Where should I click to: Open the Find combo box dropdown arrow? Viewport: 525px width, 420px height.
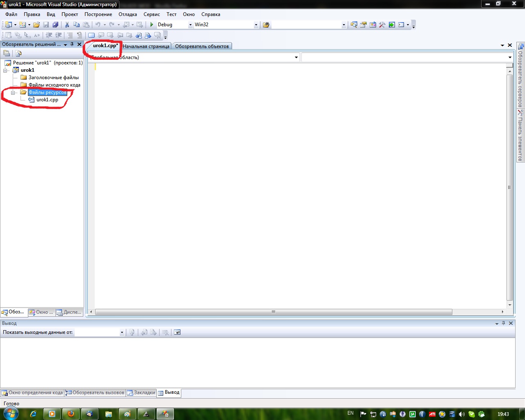coord(344,25)
